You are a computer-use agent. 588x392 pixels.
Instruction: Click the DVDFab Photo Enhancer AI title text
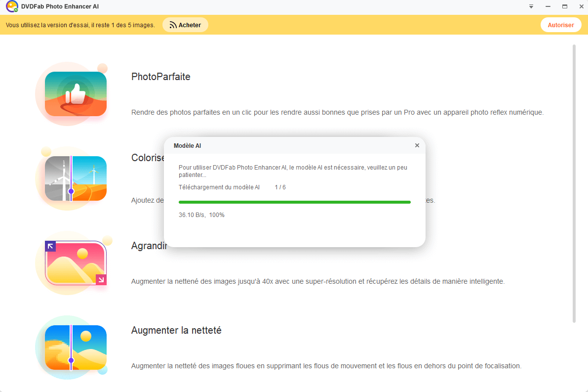[60, 6]
